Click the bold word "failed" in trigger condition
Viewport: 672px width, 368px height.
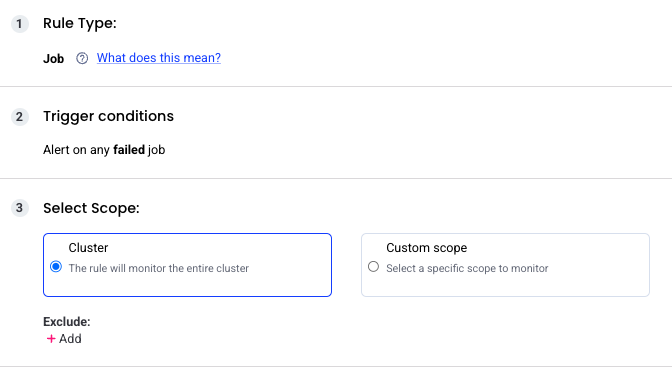tap(129, 150)
